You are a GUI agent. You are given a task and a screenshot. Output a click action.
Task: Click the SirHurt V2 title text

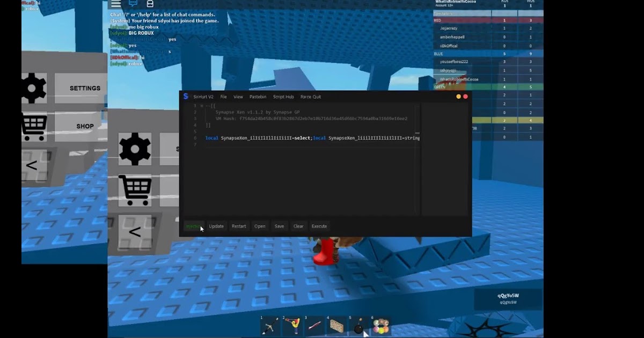tap(203, 97)
